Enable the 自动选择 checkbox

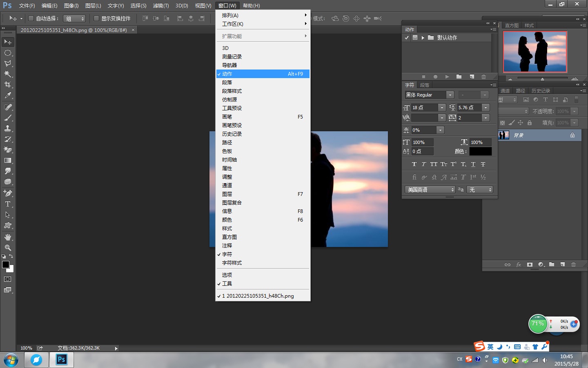coord(31,18)
